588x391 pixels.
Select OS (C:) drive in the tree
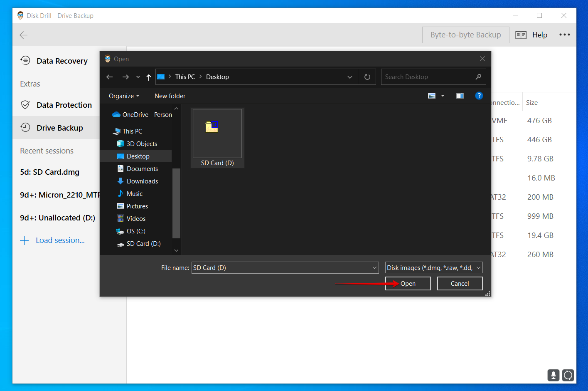(130, 231)
